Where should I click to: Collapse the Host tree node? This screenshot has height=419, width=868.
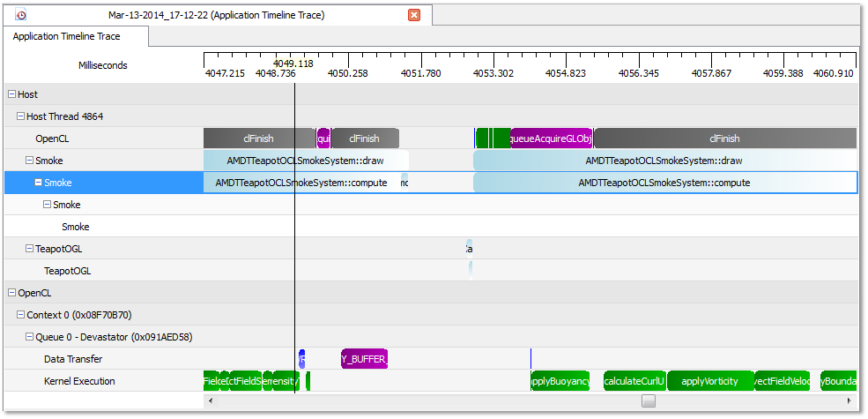click(11, 94)
